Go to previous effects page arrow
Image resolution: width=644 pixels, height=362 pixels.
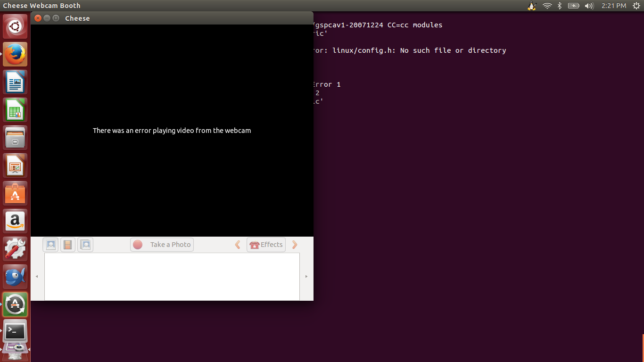point(238,245)
